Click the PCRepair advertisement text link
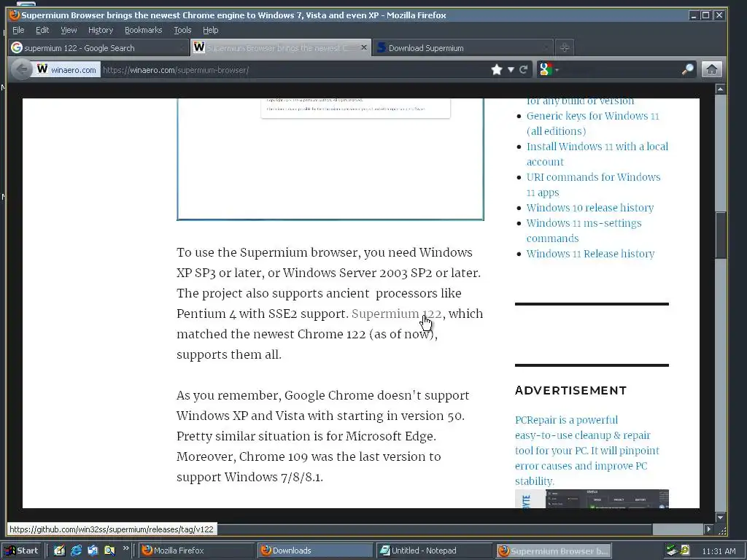 pyautogui.click(x=587, y=450)
